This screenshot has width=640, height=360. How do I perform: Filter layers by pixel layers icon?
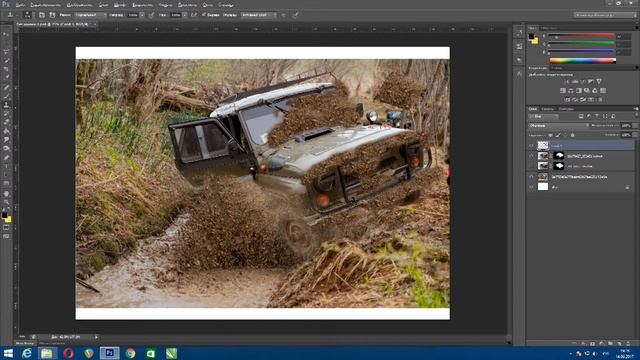point(581,117)
